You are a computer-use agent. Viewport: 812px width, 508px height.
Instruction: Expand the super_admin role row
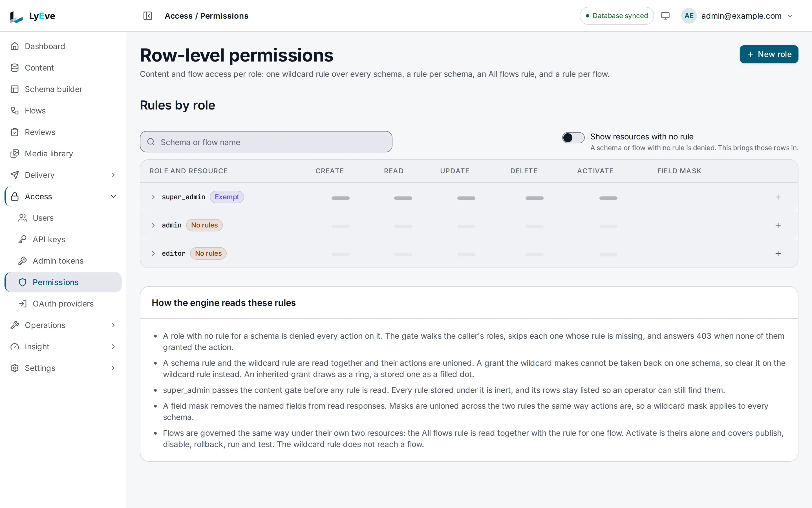click(x=153, y=197)
